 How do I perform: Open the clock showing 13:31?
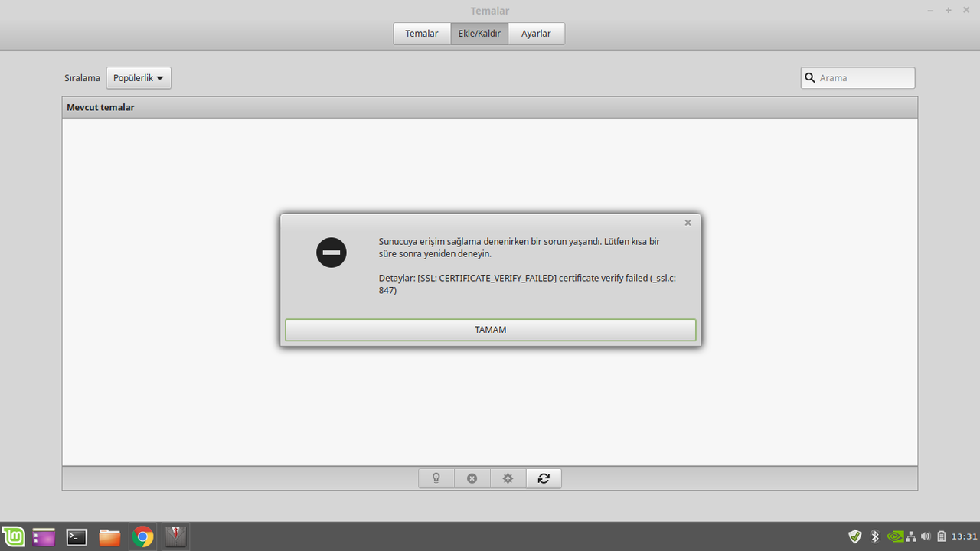965,536
